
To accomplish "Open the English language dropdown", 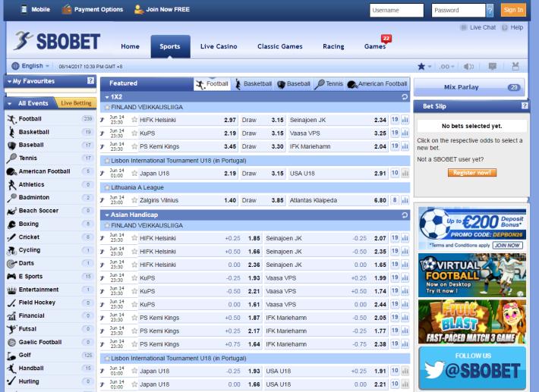I will pos(30,66).
